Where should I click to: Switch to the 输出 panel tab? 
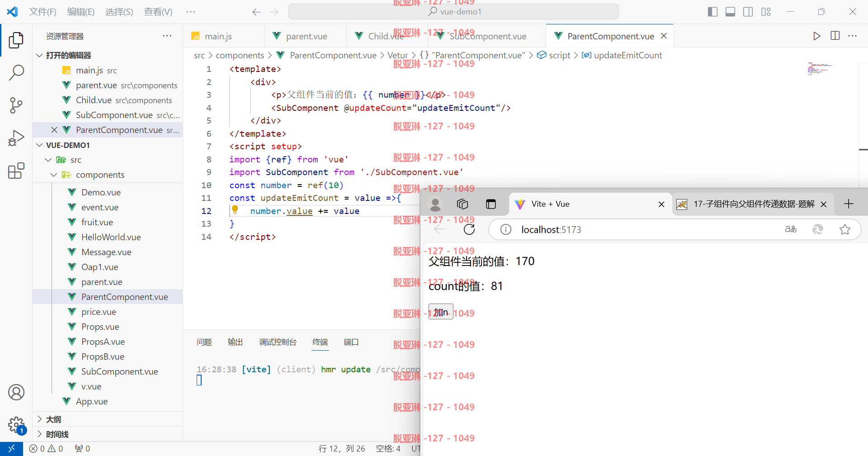[x=235, y=342]
